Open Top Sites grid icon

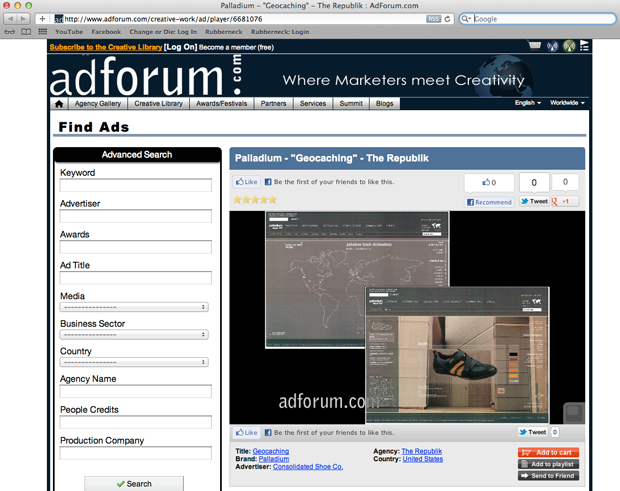(x=43, y=32)
